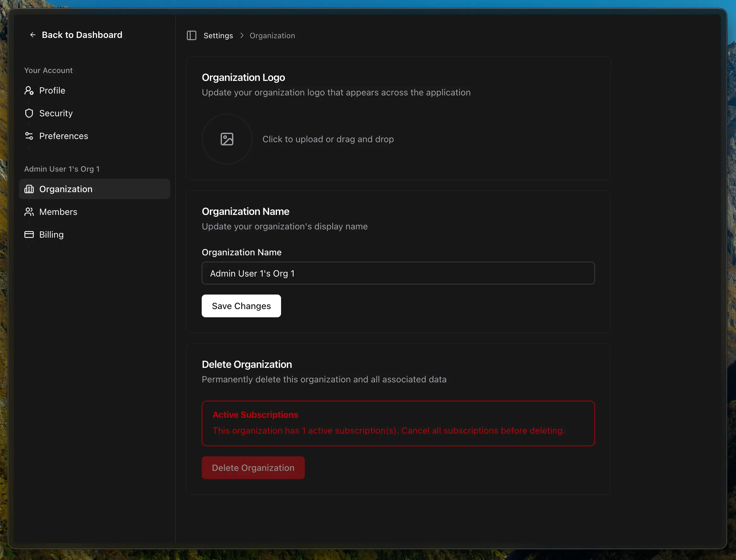Click the Members people icon
This screenshot has width=736, height=560.
(x=29, y=212)
